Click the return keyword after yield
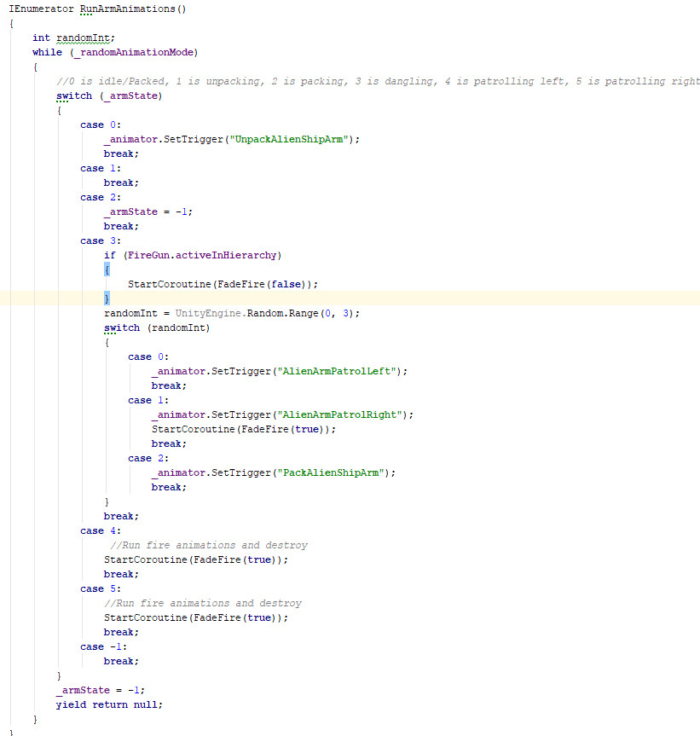The height and width of the screenshot is (736, 700). (110, 705)
